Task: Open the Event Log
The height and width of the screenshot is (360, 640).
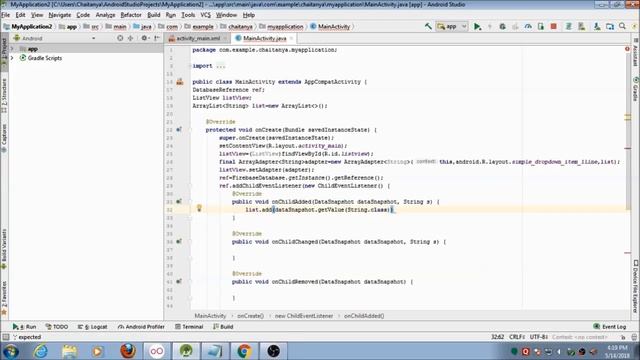Action: click(610, 327)
